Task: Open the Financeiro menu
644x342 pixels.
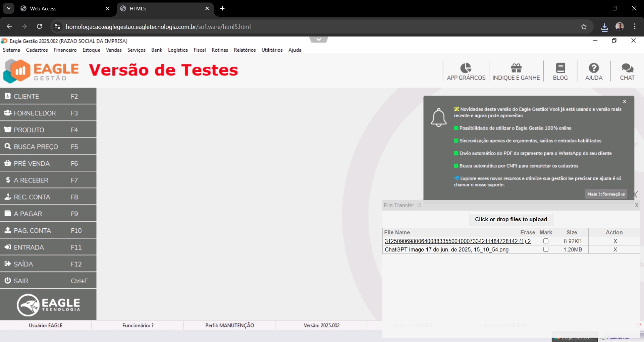Action: tap(65, 50)
